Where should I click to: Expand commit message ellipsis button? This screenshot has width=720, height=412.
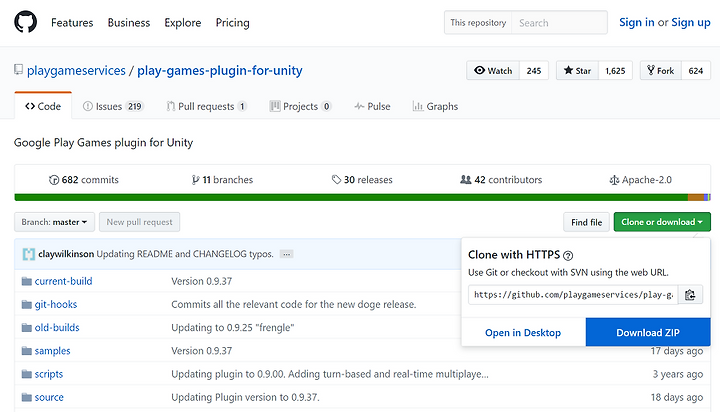pos(287,254)
